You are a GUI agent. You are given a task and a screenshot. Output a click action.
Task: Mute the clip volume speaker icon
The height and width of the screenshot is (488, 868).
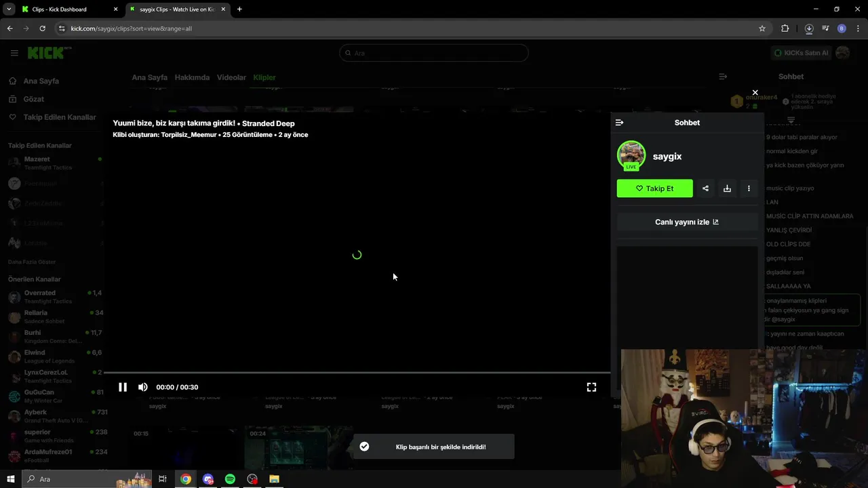tap(143, 387)
